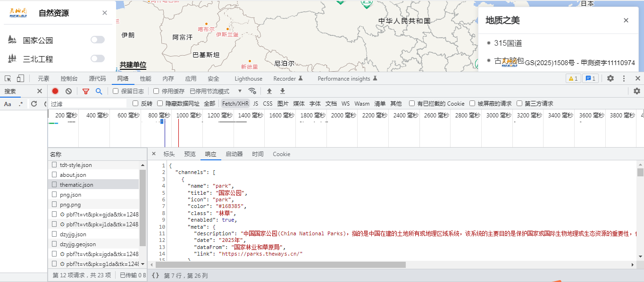Switch to the 元素 tab

[43, 78]
